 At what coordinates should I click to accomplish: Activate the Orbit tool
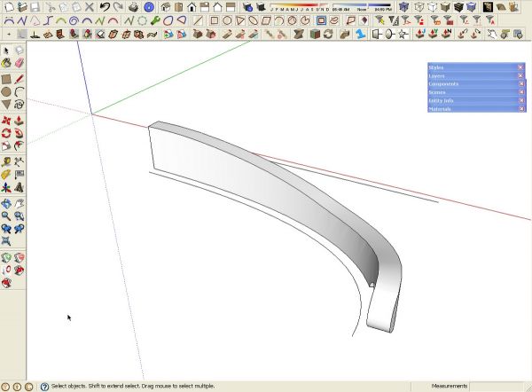point(6,204)
